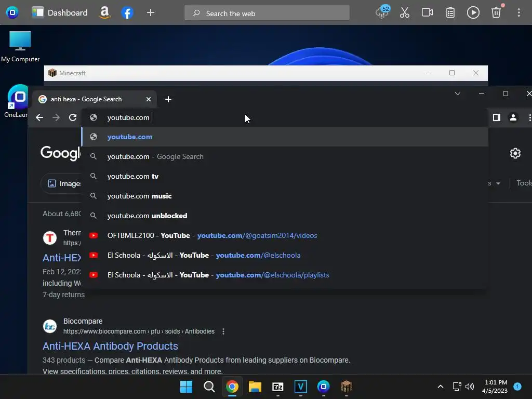The image size is (532, 399).
Task: Open volume tray icon
Action: coord(470,387)
